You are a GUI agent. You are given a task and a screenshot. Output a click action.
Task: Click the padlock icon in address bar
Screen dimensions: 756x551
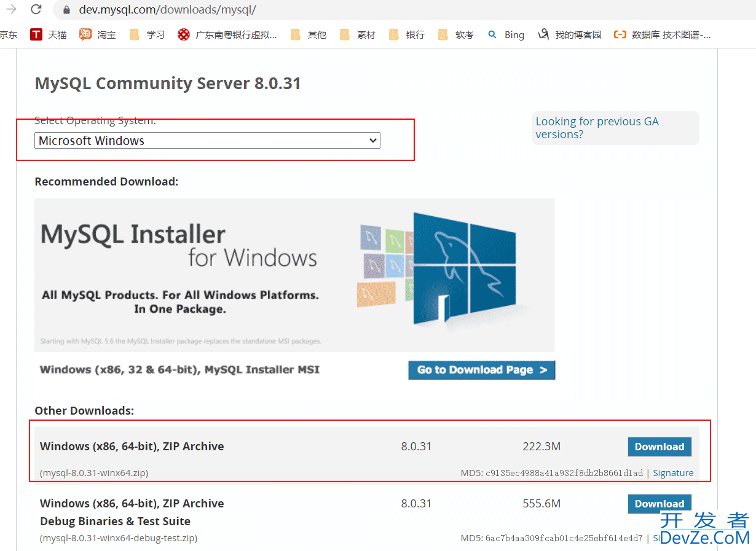click(66, 10)
